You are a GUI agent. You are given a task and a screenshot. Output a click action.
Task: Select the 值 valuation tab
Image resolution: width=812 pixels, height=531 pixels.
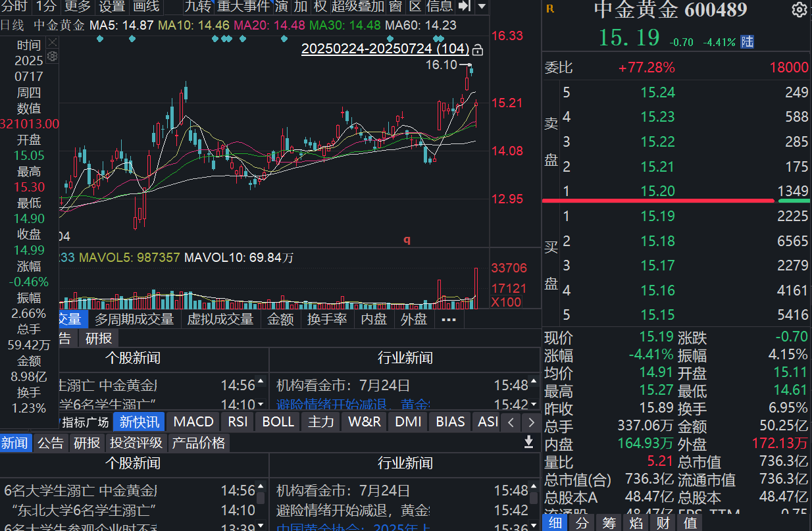[690, 523]
